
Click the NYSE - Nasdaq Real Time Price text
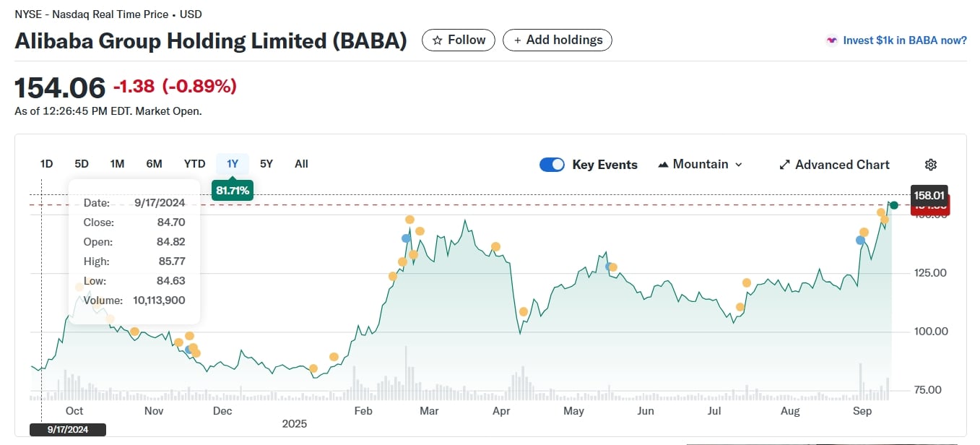[x=92, y=14]
